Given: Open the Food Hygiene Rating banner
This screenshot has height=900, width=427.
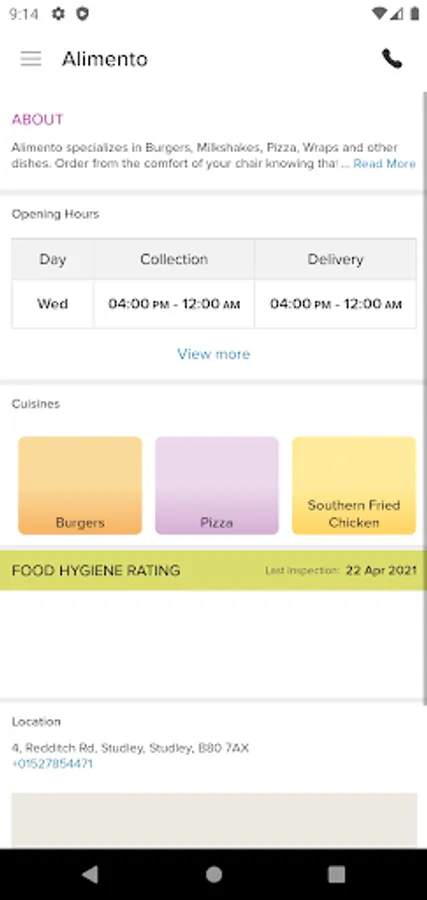Looking at the screenshot, I should [214, 571].
